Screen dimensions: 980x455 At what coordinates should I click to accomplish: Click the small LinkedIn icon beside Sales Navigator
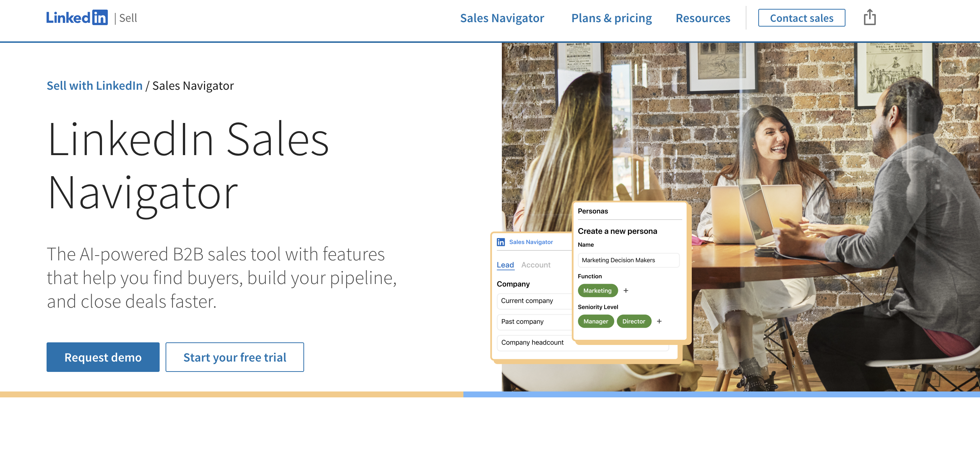click(x=501, y=242)
